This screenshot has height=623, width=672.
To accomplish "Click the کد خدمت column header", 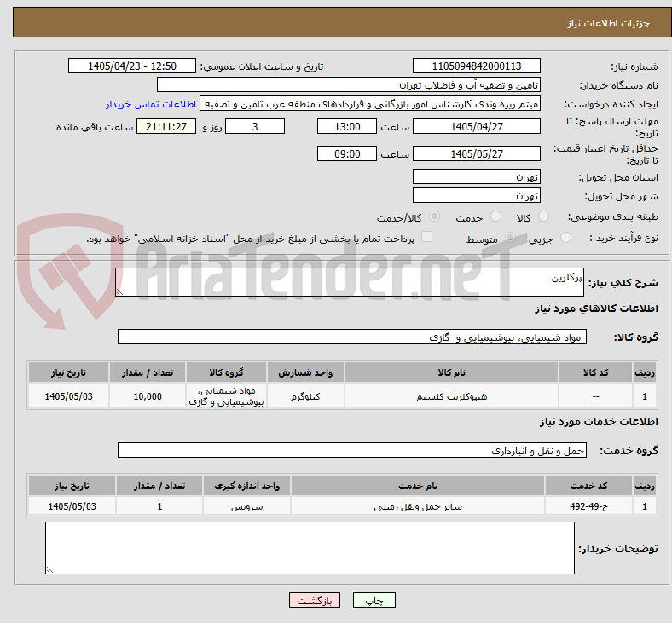I will [x=588, y=486].
